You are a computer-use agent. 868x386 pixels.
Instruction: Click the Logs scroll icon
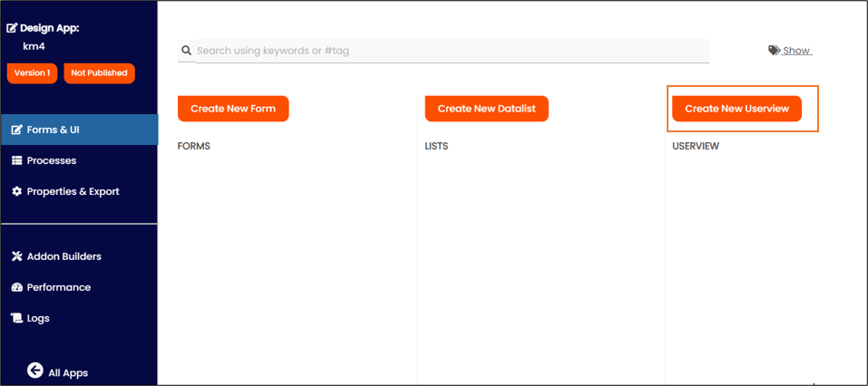pyautogui.click(x=17, y=318)
